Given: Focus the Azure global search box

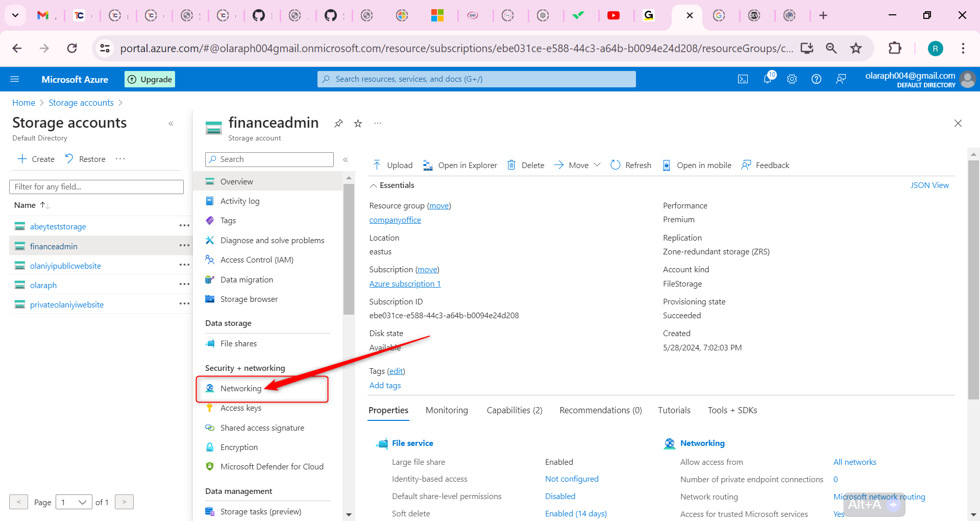Looking at the screenshot, I should [476, 79].
